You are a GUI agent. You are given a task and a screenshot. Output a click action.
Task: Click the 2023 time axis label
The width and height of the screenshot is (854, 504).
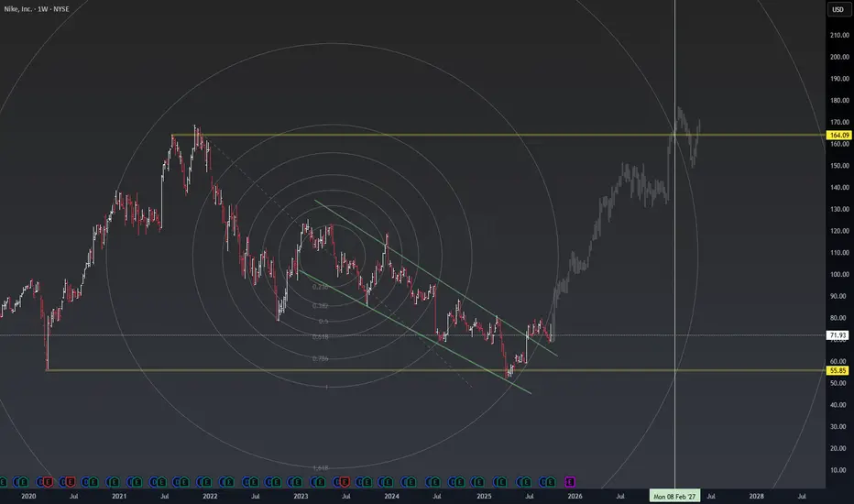click(301, 497)
